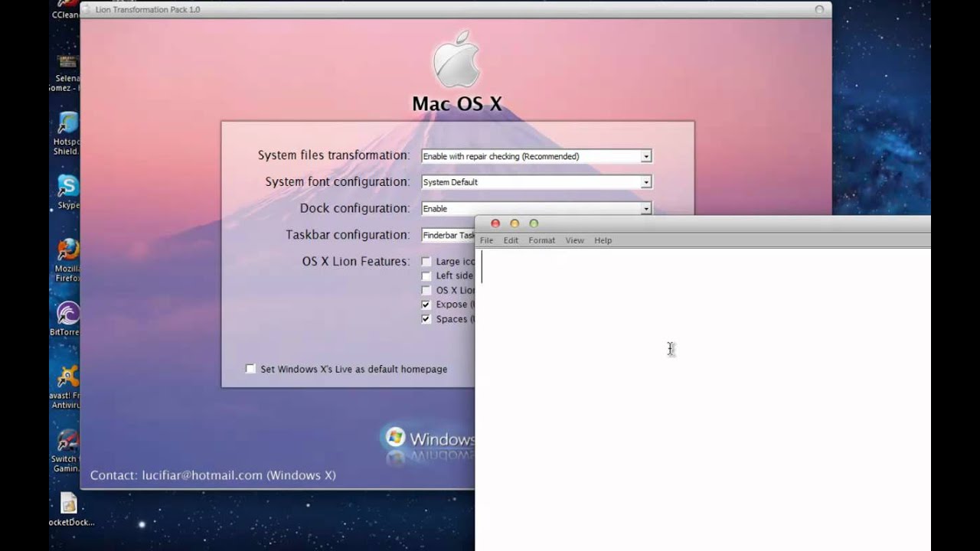Click the yellow minimize button of Notepad
Viewport: 980px width, 551px height.
[514, 223]
